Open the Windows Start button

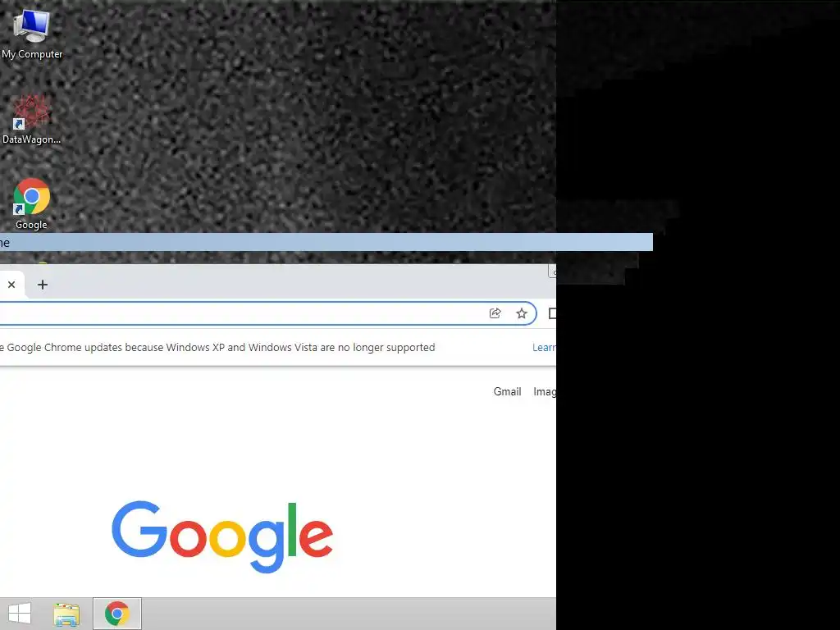(20, 614)
